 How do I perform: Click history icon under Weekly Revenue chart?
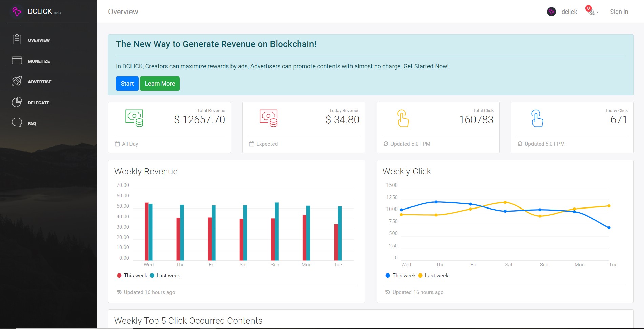[119, 292]
